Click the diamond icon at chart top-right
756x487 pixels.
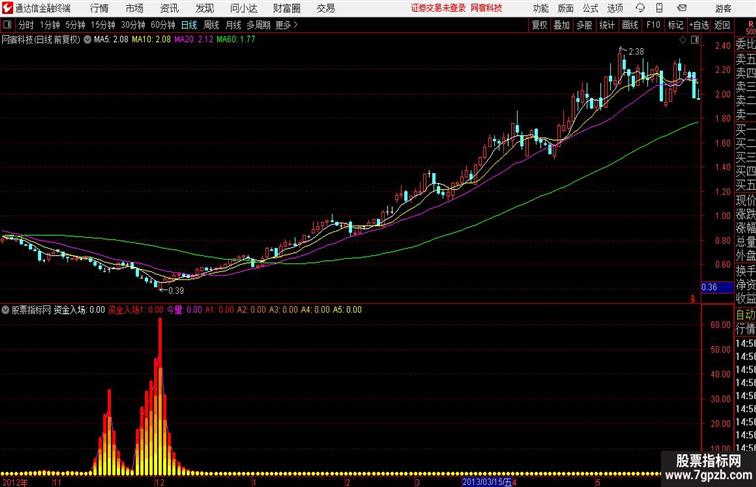click(x=683, y=40)
